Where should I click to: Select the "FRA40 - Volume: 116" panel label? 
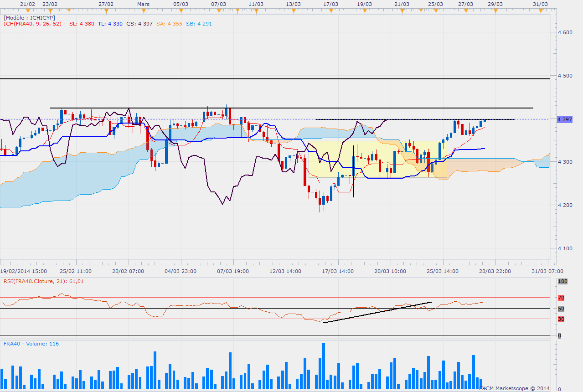click(31, 344)
